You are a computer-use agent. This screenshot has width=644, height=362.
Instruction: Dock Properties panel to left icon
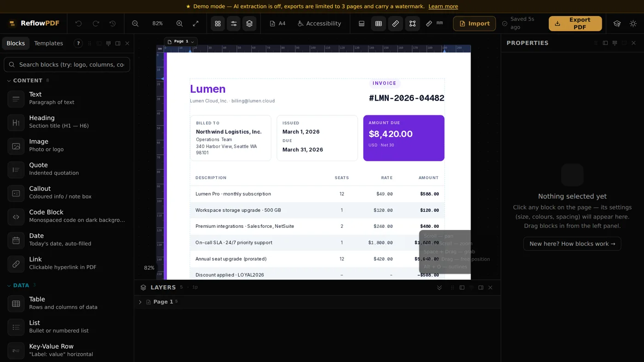coord(605,43)
